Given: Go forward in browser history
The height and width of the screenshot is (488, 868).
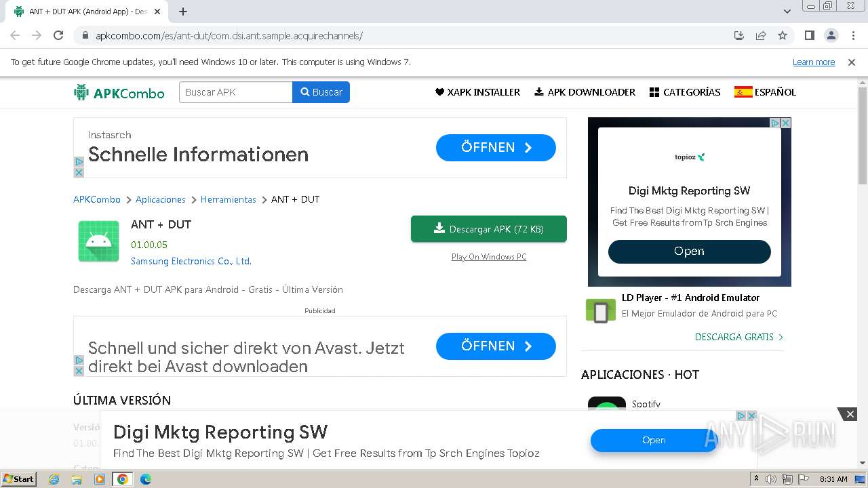Looking at the screenshot, I should (x=37, y=35).
